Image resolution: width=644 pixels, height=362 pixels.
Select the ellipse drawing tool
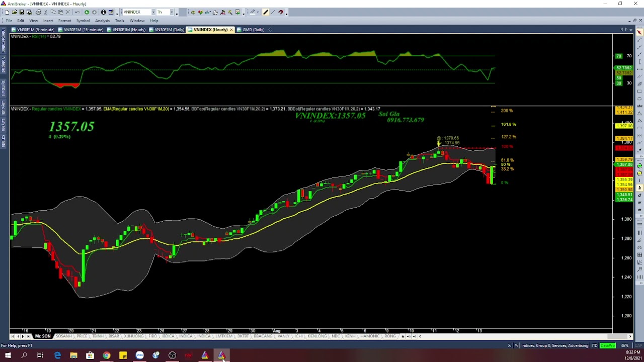click(639, 99)
